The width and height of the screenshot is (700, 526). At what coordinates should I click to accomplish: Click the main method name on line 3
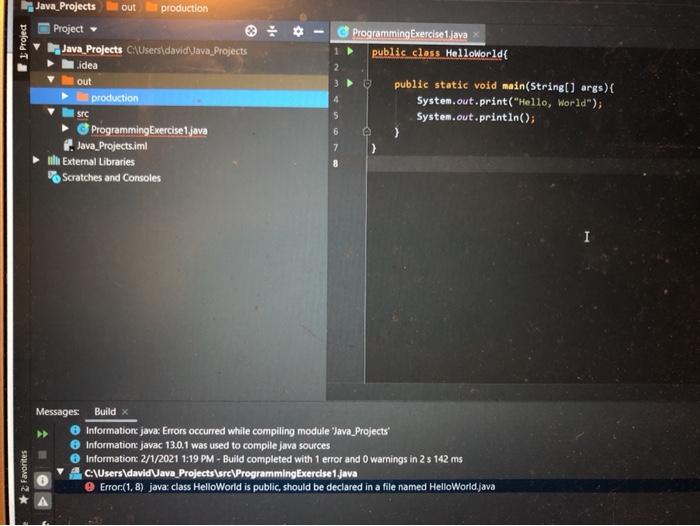513,85
